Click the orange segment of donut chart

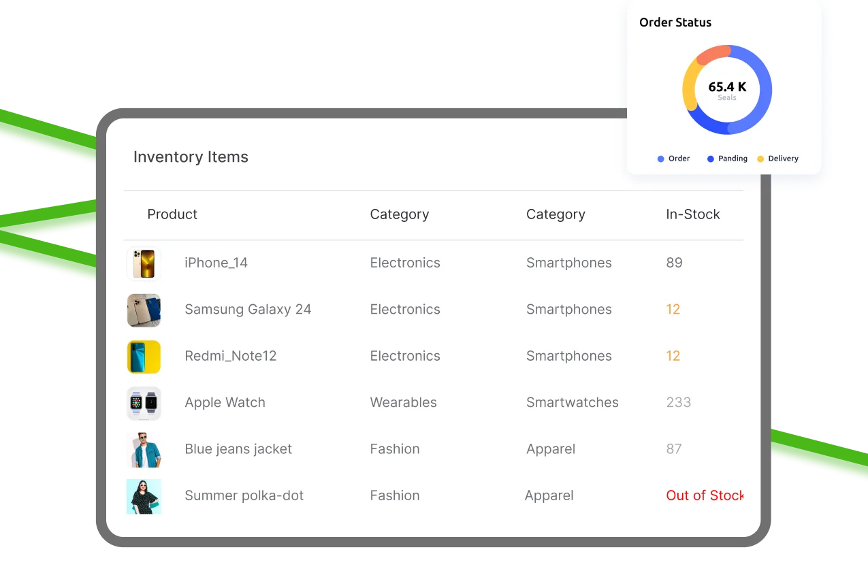point(712,54)
